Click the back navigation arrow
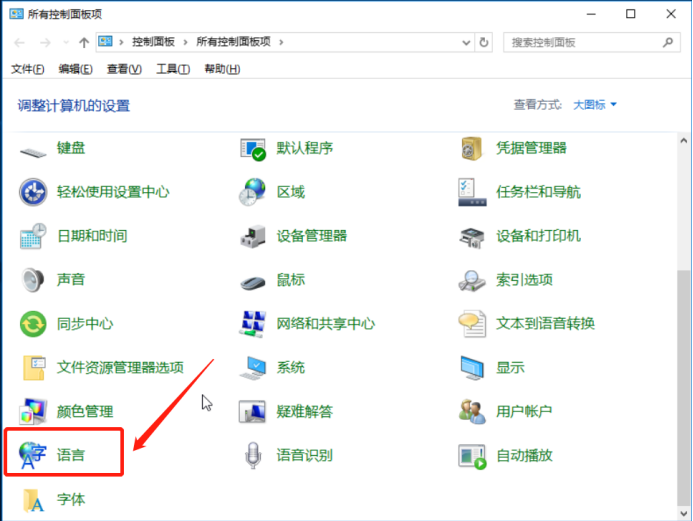Viewport: 693px width, 521px height. point(19,42)
